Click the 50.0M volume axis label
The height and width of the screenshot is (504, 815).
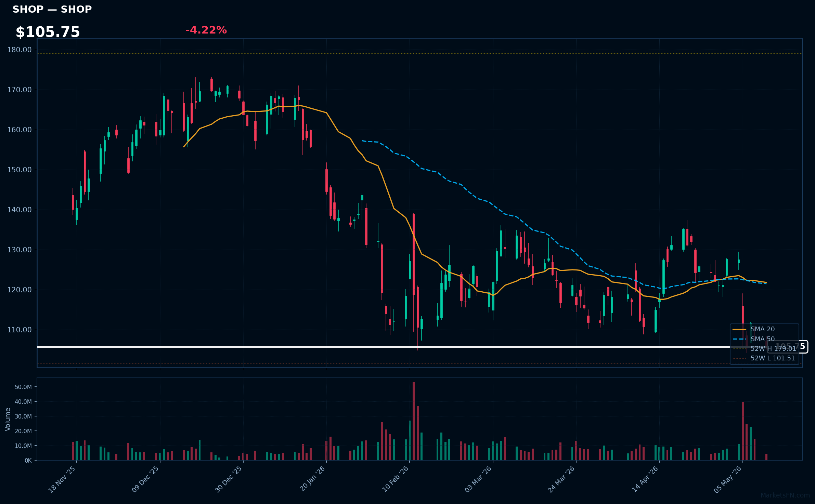(23, 387)
